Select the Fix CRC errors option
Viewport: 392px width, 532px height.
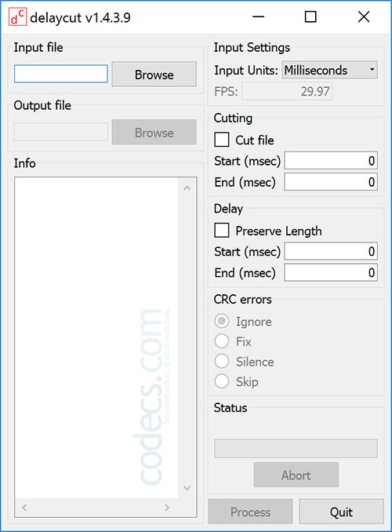pyautogui.click(x=222, y=341)
